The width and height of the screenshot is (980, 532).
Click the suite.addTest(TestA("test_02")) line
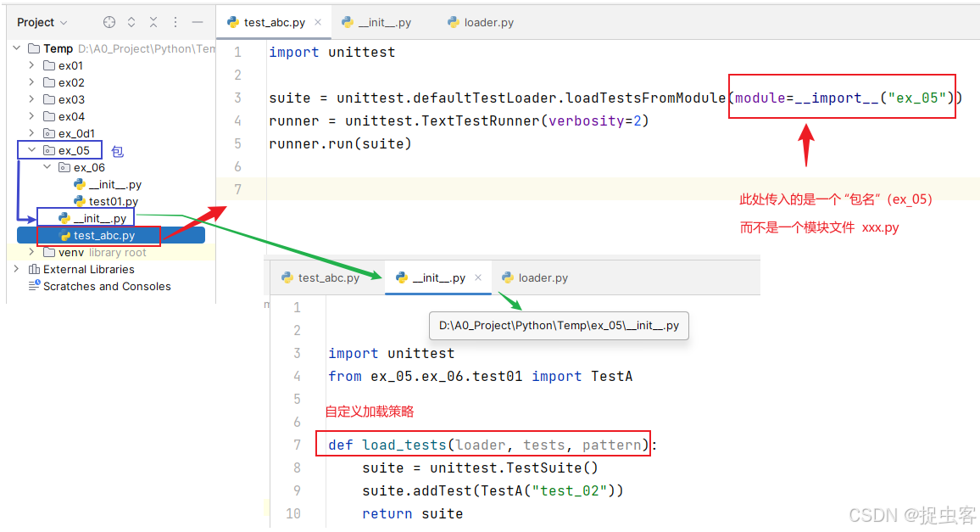point(493,490)
